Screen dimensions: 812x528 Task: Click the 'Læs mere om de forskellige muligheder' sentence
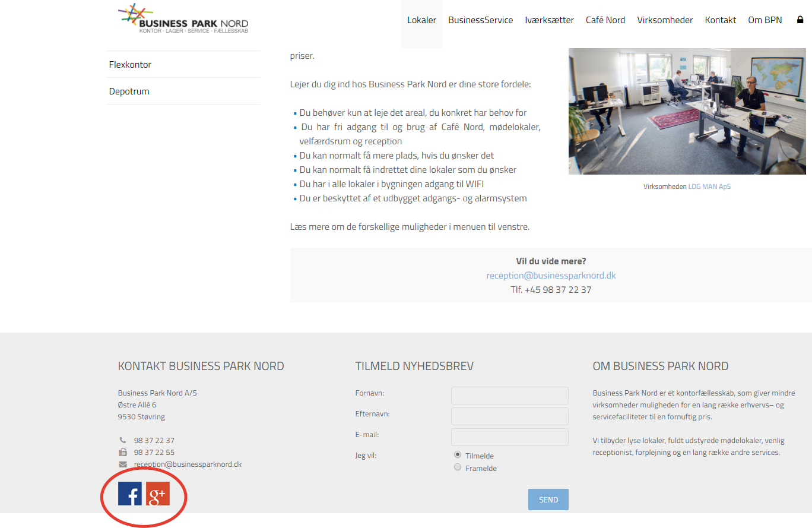pos(410,227)
